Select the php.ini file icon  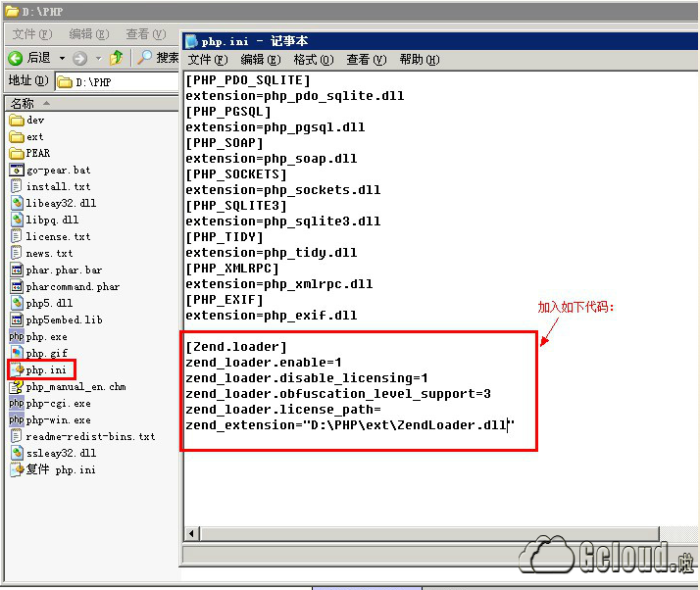click(x=18, y=369)
